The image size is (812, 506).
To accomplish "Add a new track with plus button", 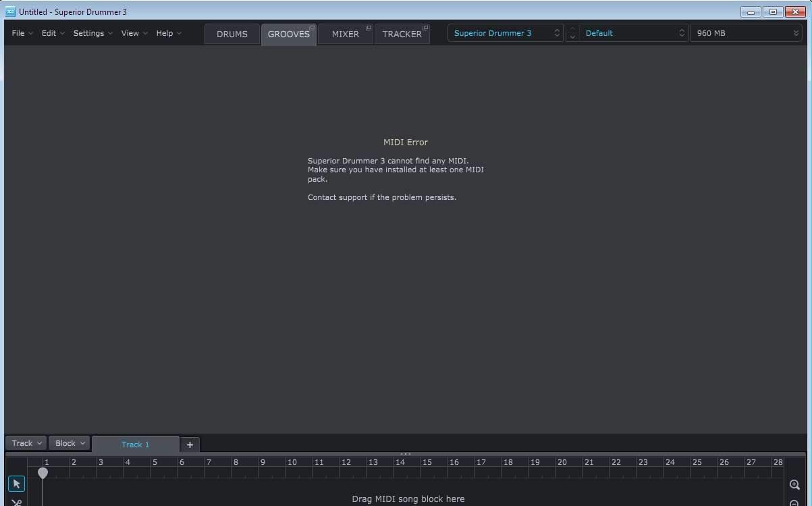I will [x=190, y=445].
